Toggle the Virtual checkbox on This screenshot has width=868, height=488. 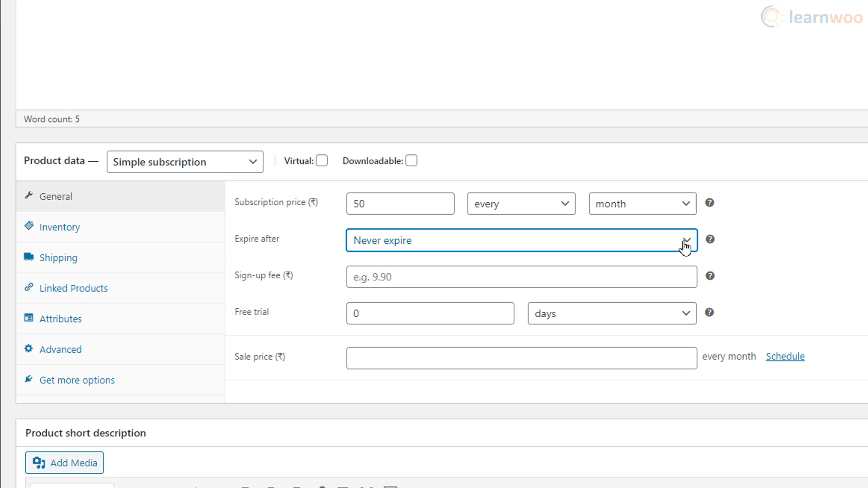[321, 161]
